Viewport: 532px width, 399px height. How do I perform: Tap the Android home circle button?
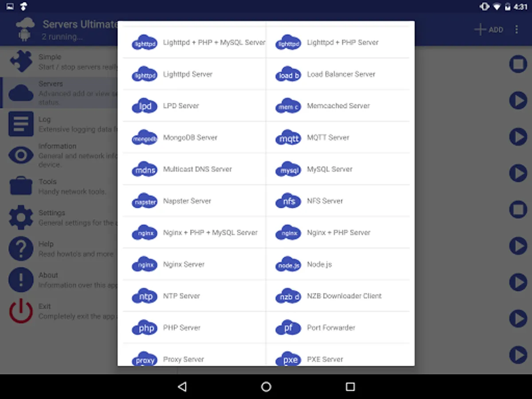click(x=266, y=387)
